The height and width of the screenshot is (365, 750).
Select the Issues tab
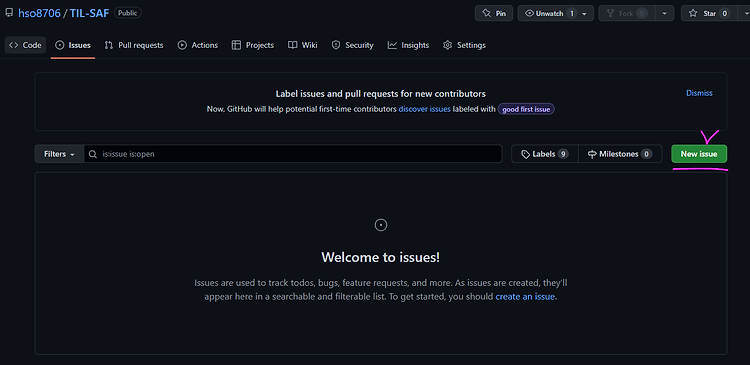[73, 45]
